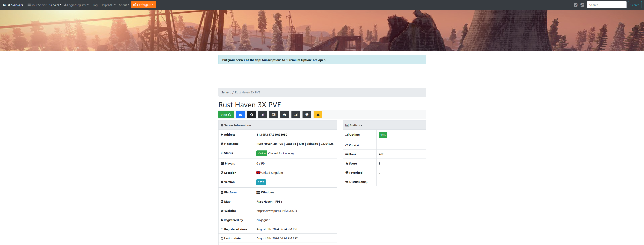Viewport: 644px width, 245px height.
Task: Click the Checked 2 minutes ago text
Action: [282, 153]
